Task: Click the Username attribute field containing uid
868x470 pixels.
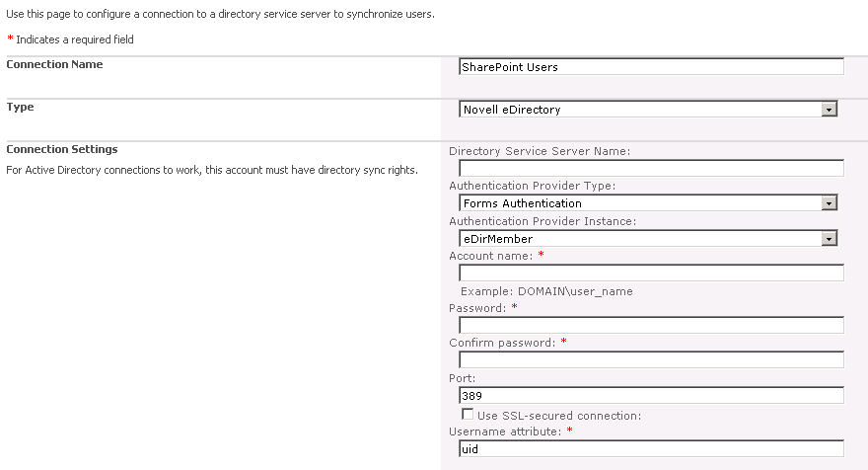Action: point(651,448)
